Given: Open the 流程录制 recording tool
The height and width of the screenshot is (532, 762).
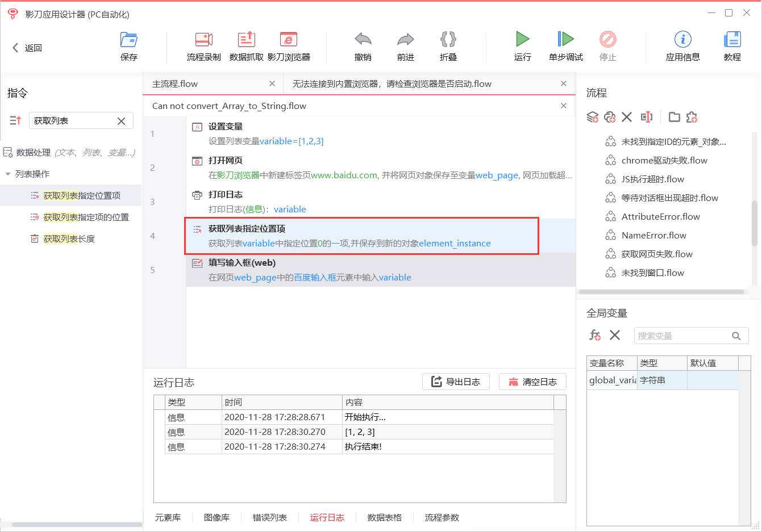Looking at the screenshot, I should pyautogui.click(x=203, y=45).
